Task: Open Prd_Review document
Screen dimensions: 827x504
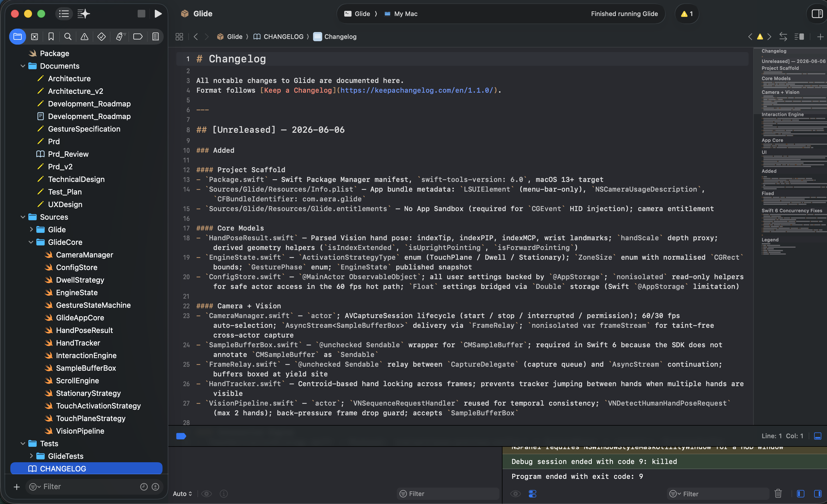Action: pos(62,154)
